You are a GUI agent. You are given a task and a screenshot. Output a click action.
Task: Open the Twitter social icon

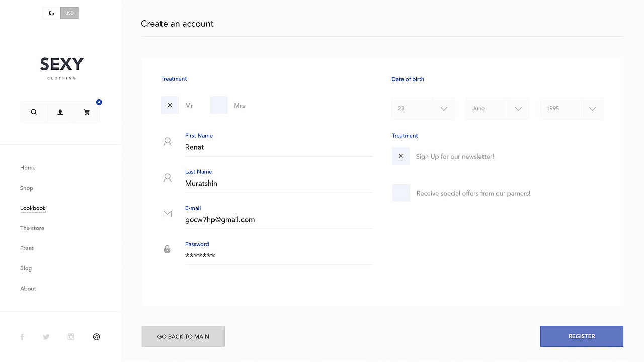(x=46, y=337)
